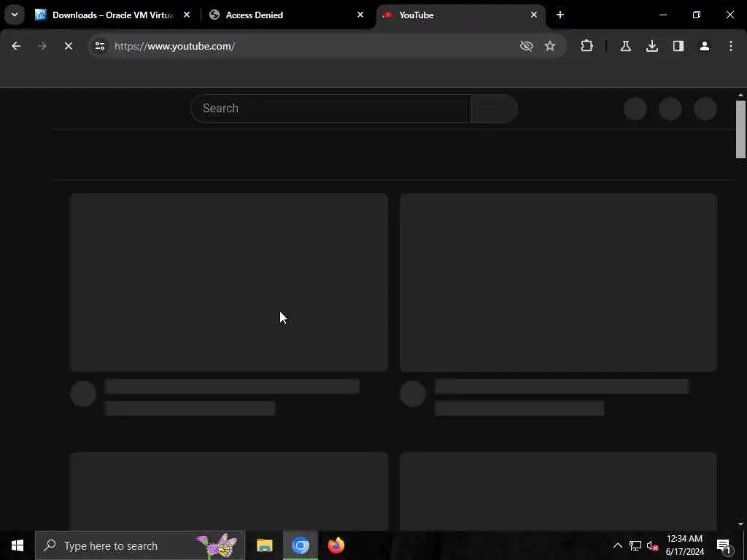Show hidden system tray icons

pyautogui.click(x=617, y=545)
